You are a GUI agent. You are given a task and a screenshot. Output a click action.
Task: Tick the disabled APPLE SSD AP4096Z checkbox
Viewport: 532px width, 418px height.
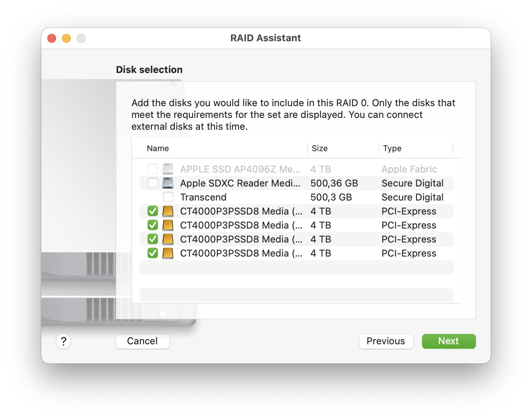tap(153, 169)
